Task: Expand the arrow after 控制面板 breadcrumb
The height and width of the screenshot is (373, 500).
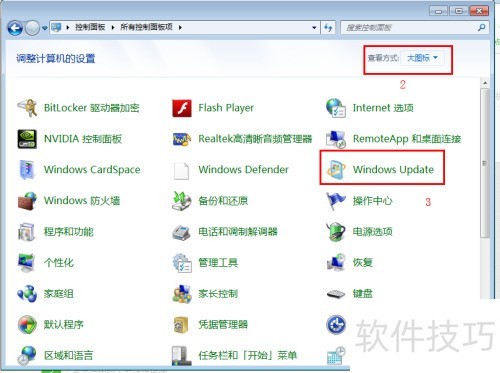Action: [x=112, y=27]
